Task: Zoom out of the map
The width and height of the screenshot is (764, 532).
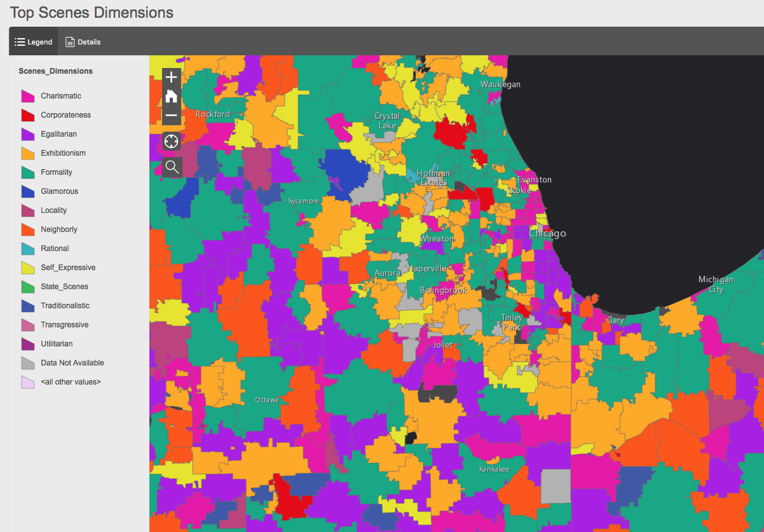Action: 171,116
